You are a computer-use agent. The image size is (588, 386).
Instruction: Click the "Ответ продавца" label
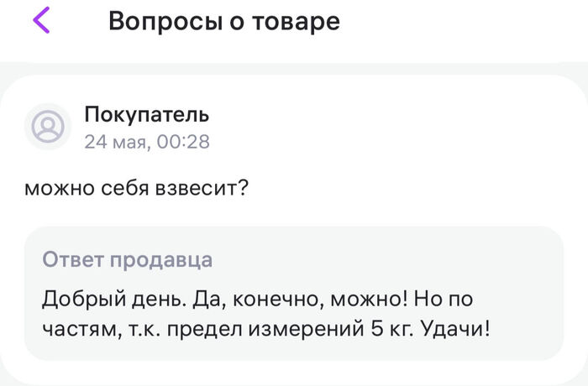(127, 259)
